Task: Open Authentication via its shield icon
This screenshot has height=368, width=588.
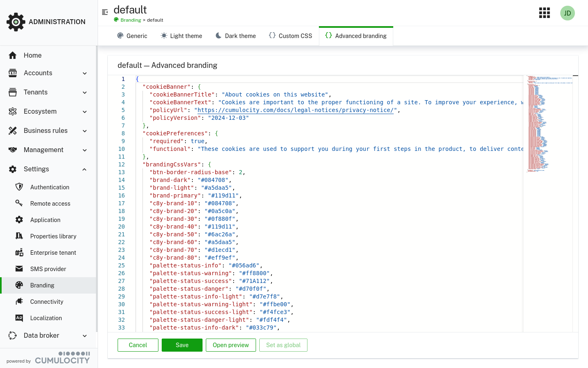Action: [19, 187]
